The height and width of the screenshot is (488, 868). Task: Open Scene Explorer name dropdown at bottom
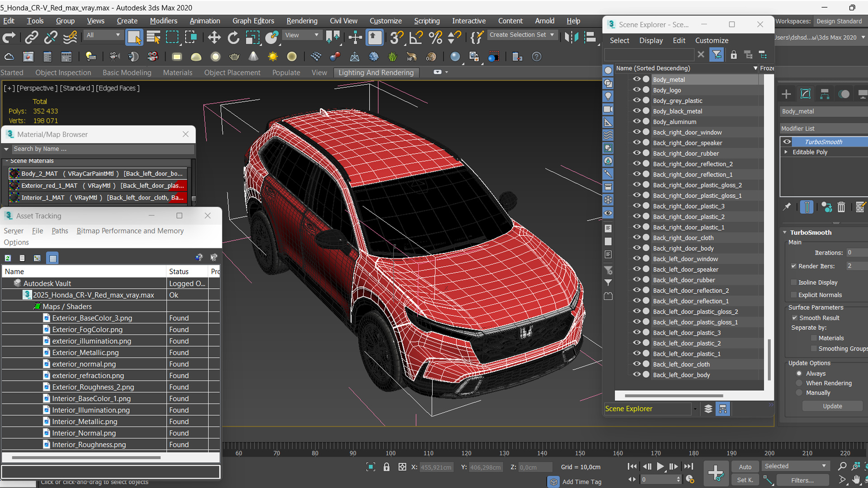tap(695, 409)
